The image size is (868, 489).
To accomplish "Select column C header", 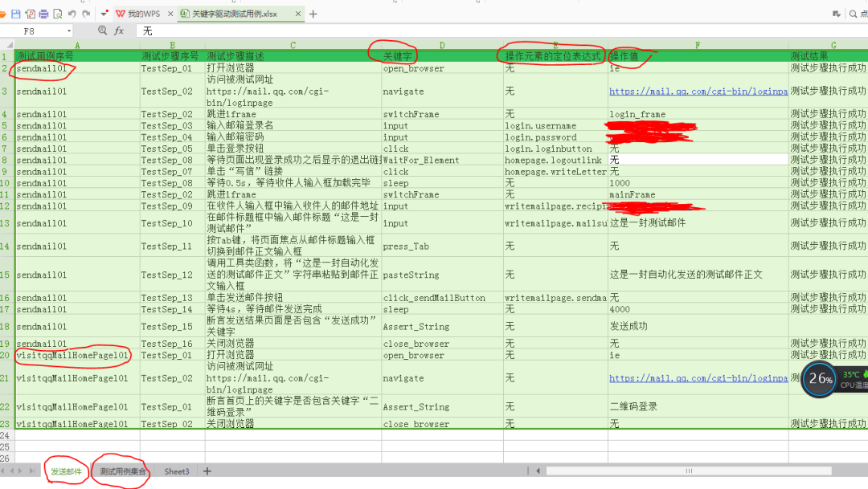I will pyautogui.click(x=293, y=45).
